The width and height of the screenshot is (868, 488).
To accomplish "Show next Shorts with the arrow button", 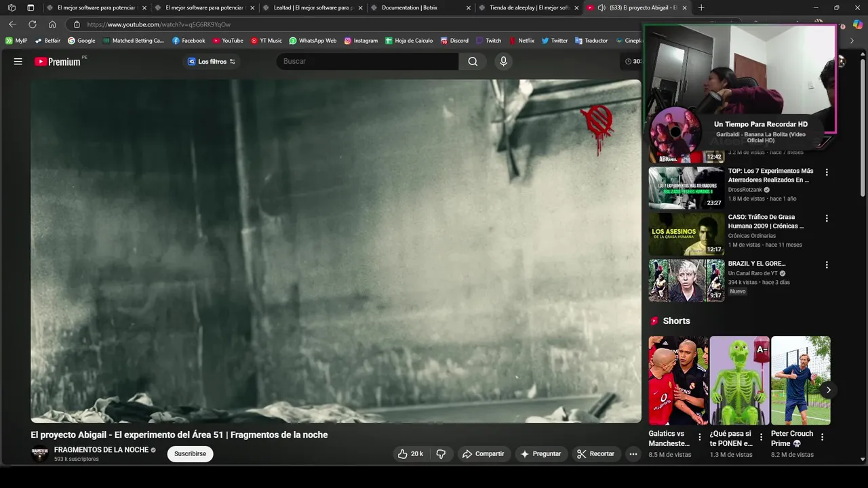I will [x=828, y=390].
